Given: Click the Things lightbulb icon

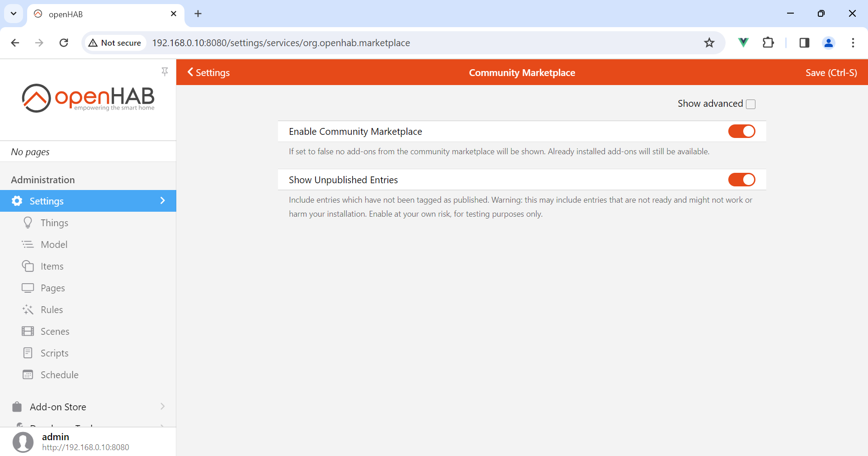Looking at the screenshot, I should [28, 223].
